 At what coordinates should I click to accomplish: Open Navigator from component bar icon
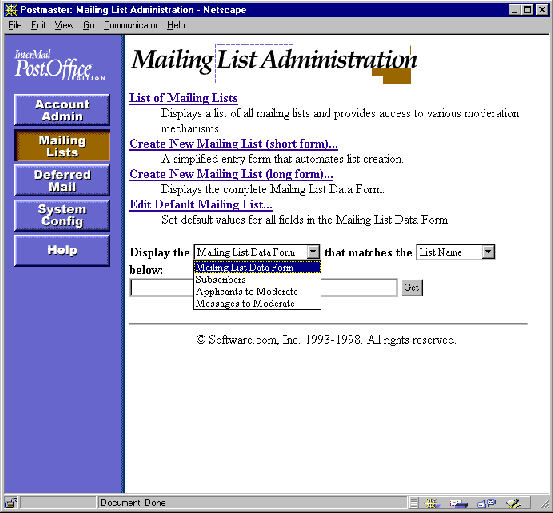coord(432,503)
